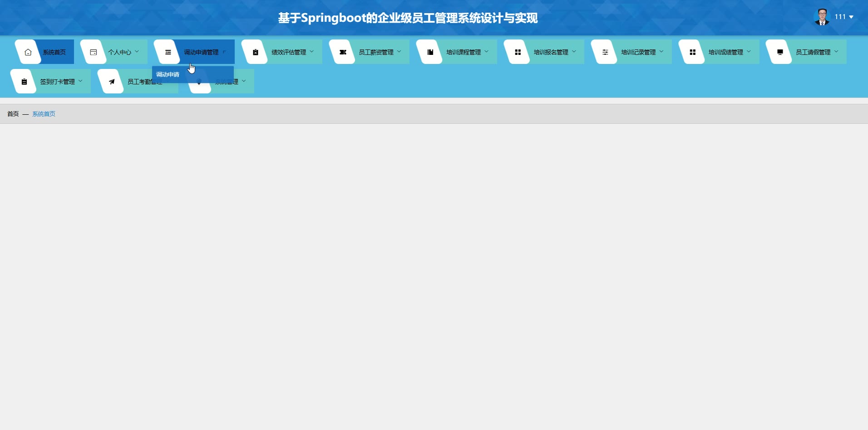Click the 首页 breadcrumb

[x=13, y=114]
